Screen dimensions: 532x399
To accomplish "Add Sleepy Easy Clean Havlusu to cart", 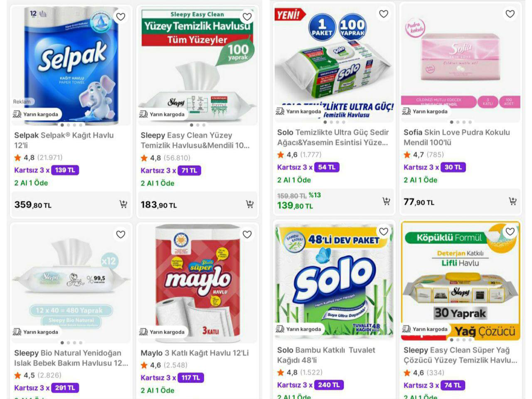I will tap(249, 204).
